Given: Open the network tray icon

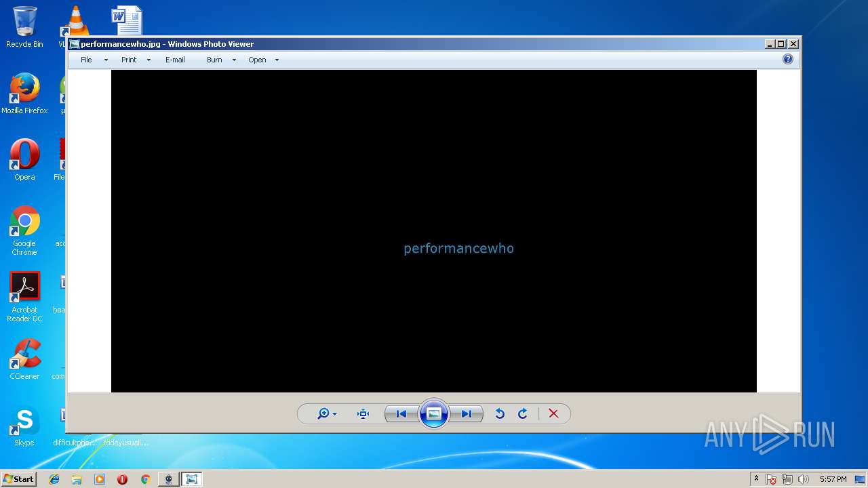Looking at the screenshot, I should pyautogui.click(x=787, y=479).
